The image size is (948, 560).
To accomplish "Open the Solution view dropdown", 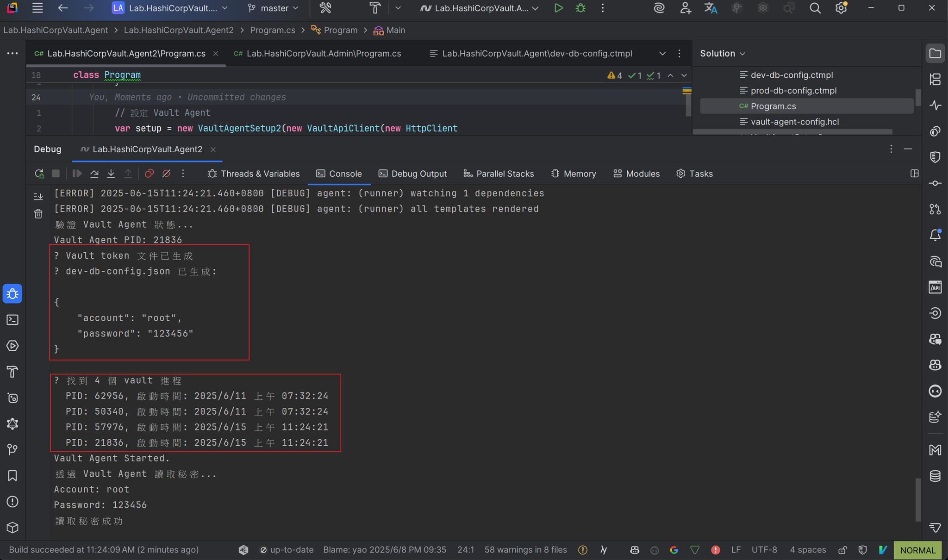I will coord(722,53).
